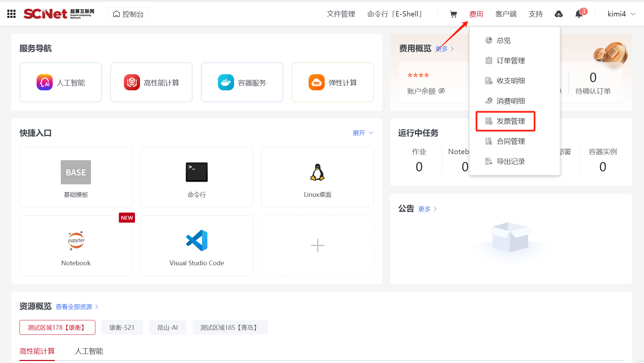644x363 pixels.
Task: Select region 昆山-AI
Action: 168,327
